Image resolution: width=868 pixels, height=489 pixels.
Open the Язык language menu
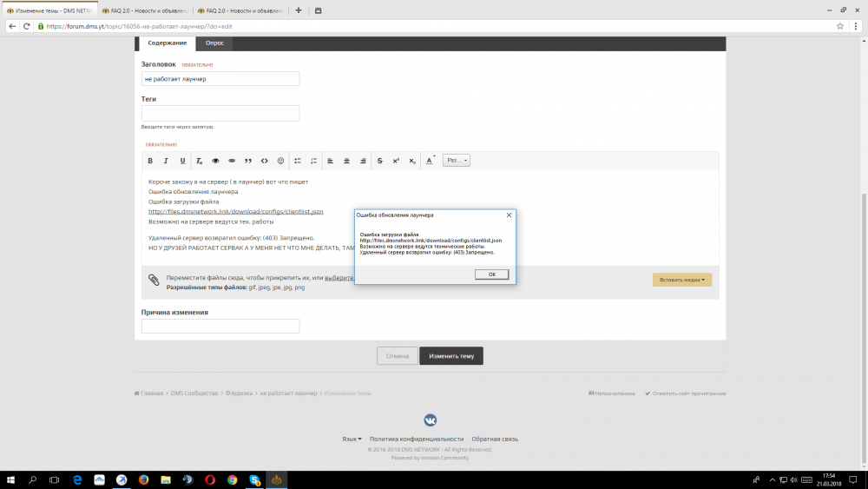(x=352, y=439)
